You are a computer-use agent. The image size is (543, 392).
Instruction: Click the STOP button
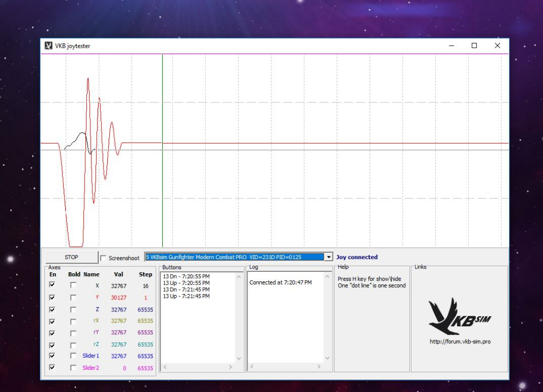(x=72, y=257)
